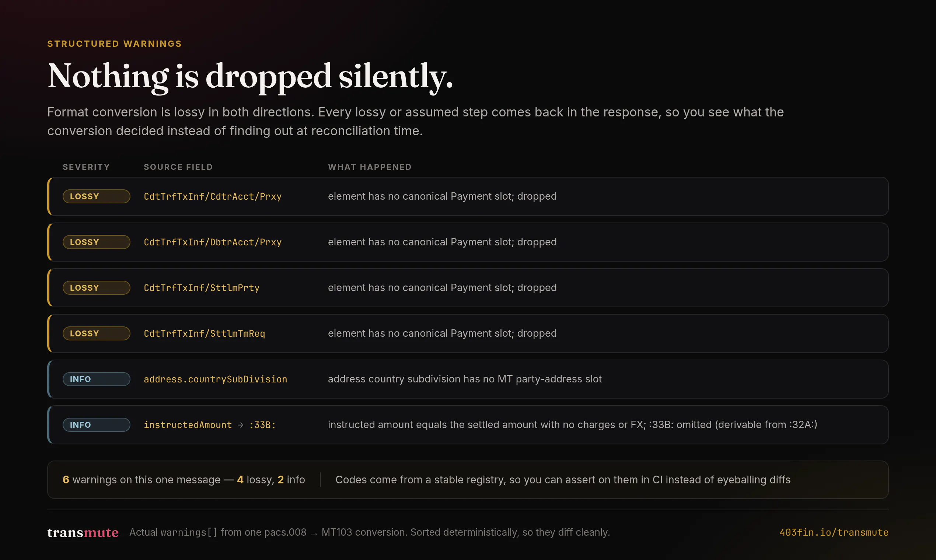
Task: Click the SOURCE FIELD column header
Action: 178,167
